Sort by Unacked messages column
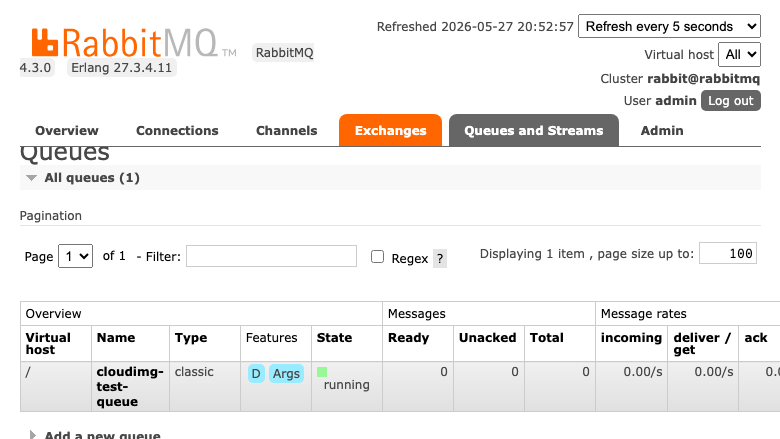 (x=488, y=338)
